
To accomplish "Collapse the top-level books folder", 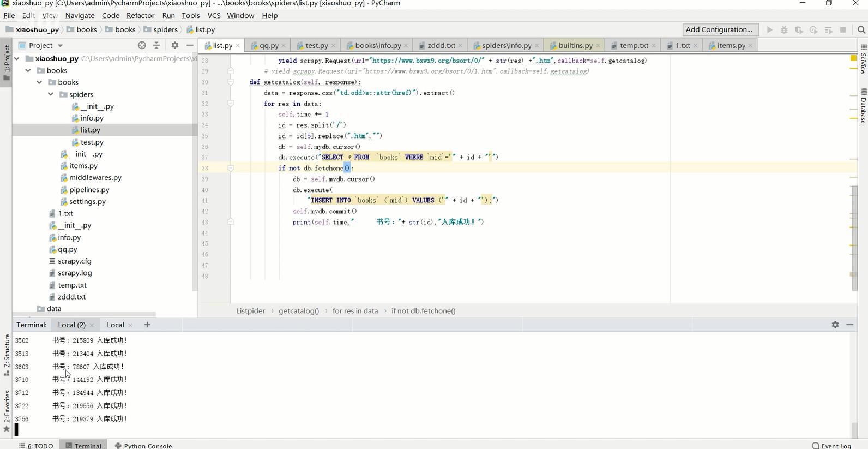I will (x=28, y=70).
